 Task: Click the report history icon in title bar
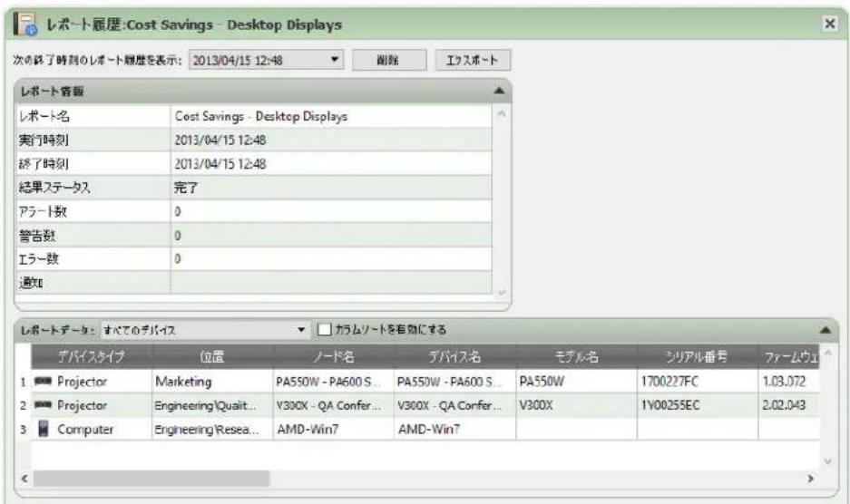[24, 24]
